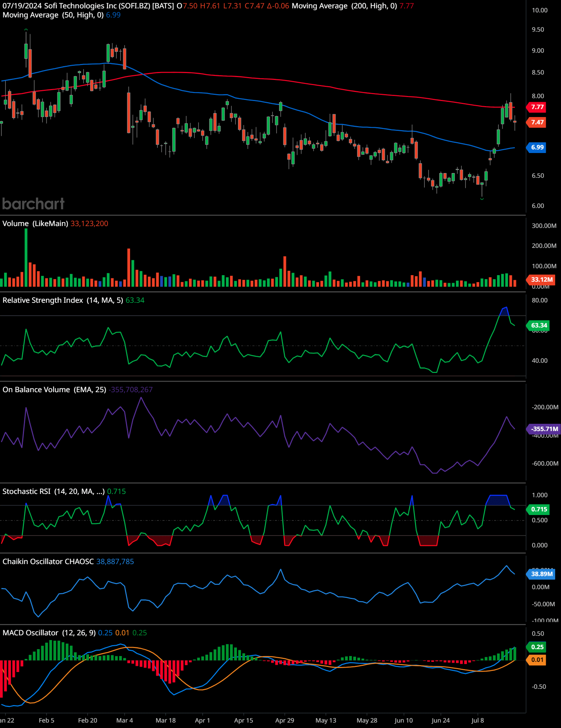Click the H7.61 high price value

coord(210,6)
